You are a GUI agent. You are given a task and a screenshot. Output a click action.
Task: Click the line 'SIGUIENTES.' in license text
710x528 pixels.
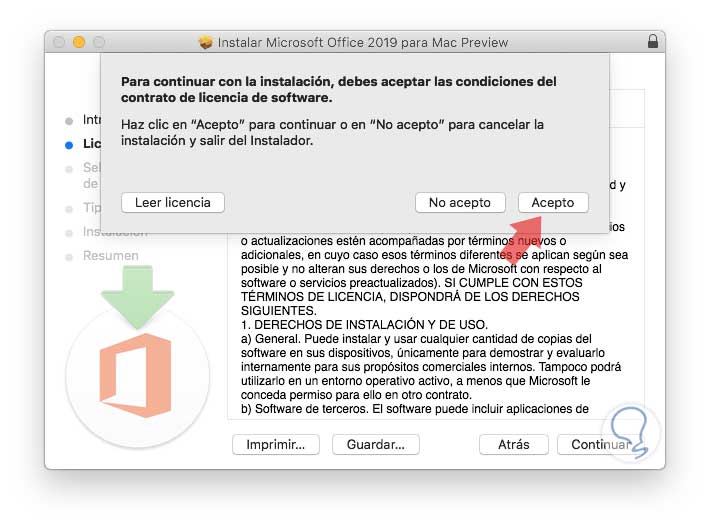[279, 311]
